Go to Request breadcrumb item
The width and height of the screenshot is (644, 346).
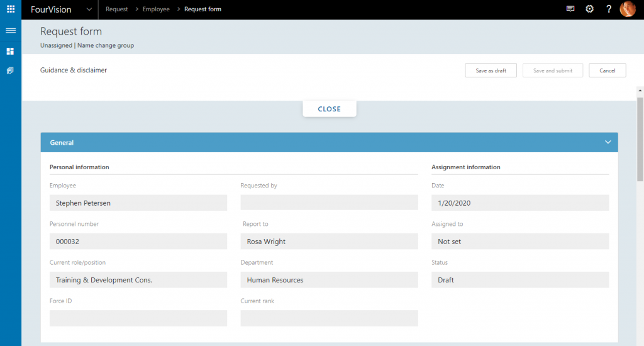pos(116,9)
